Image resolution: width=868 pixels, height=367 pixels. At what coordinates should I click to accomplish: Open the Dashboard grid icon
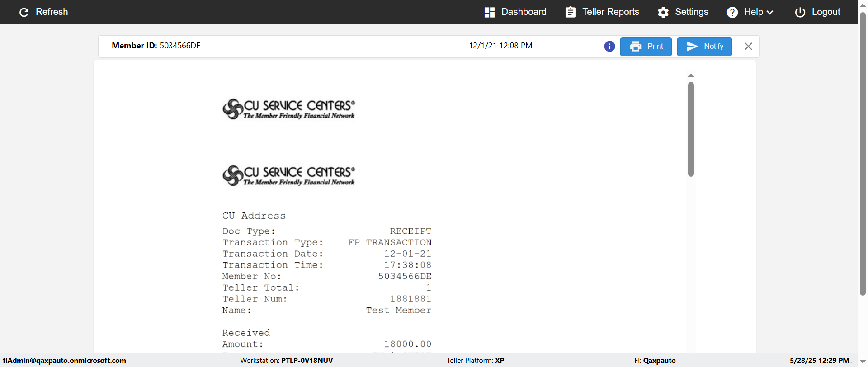click(x=490, y=12)
